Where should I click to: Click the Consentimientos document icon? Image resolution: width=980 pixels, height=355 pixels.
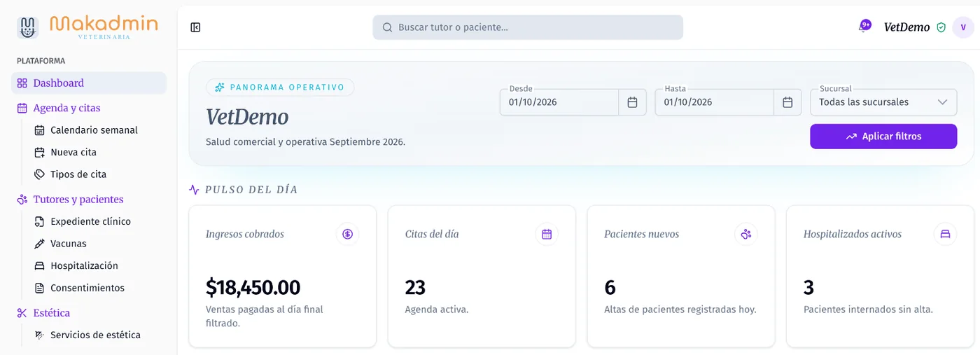[x=39, y=288]
